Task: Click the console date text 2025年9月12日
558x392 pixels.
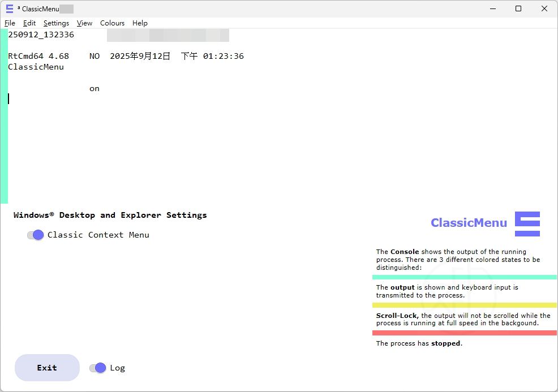Action: 140,56
